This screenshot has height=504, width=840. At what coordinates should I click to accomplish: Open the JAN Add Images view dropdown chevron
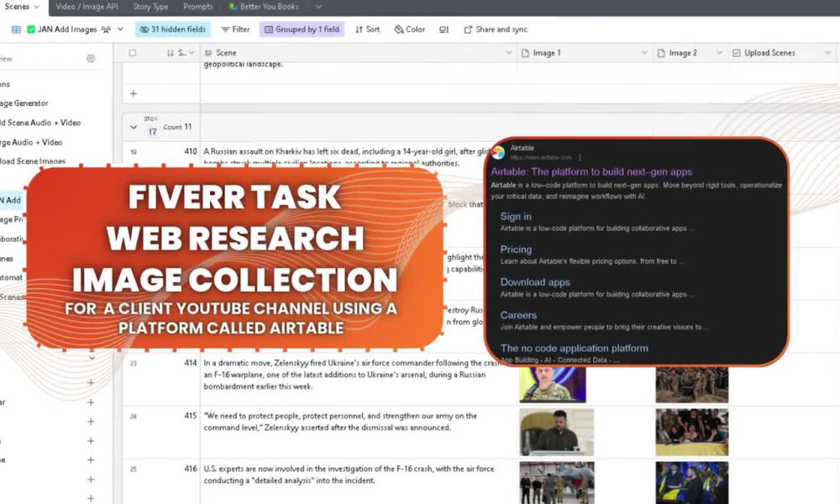point(120,29)
